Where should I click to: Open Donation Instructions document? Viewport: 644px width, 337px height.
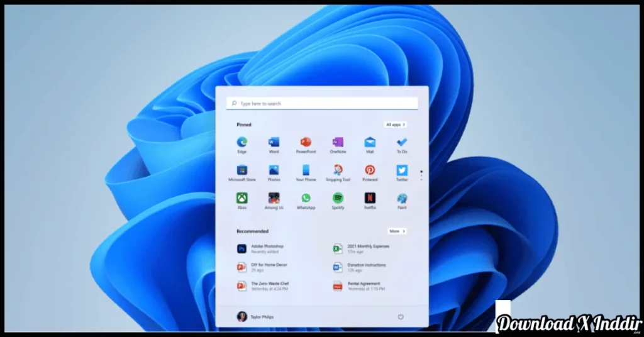(x=359, y=267)
